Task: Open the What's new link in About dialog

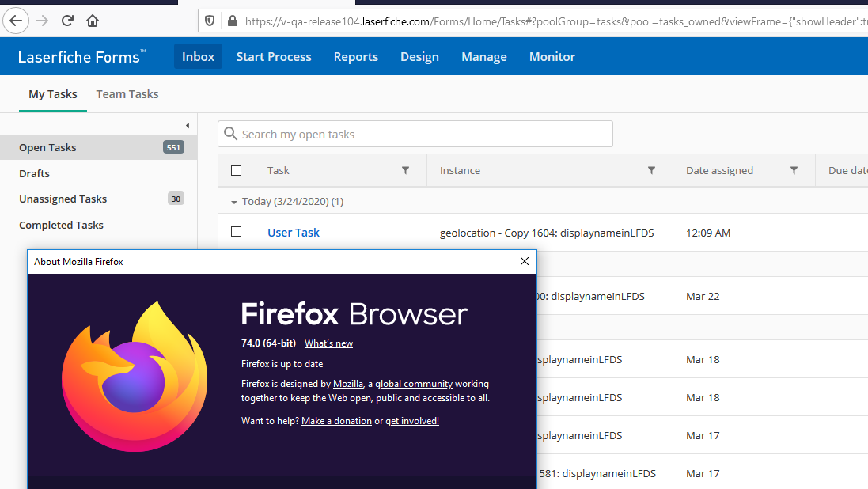Action: (x=329, y=343)
